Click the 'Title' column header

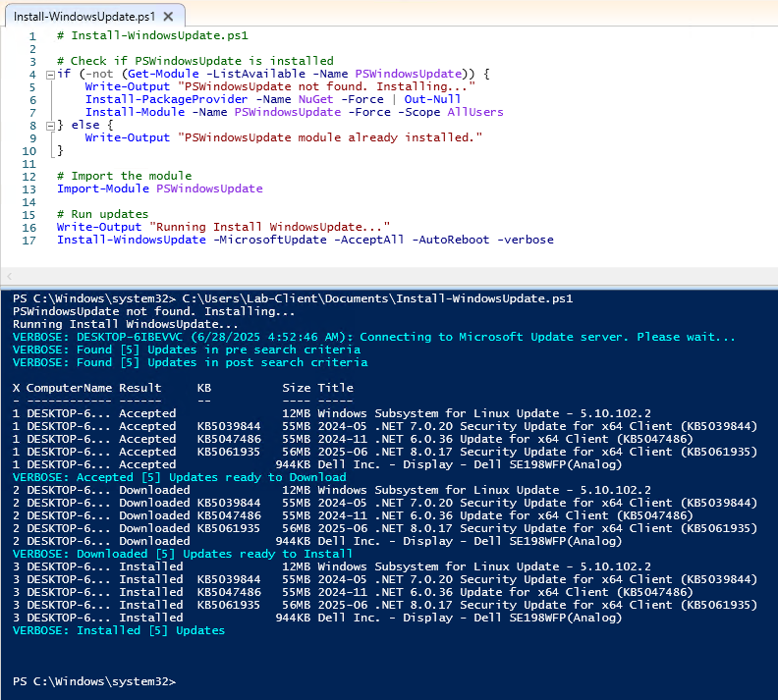[335, 388]
